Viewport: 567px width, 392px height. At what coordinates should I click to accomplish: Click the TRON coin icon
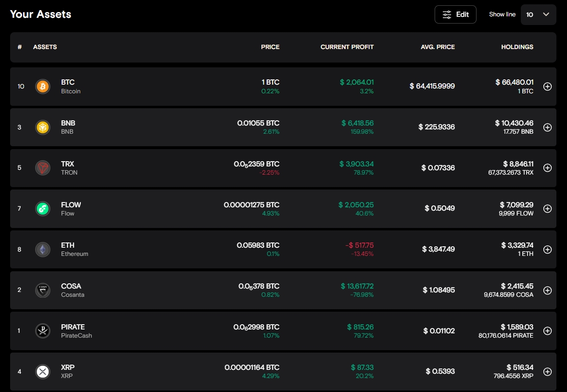[43, 168]
